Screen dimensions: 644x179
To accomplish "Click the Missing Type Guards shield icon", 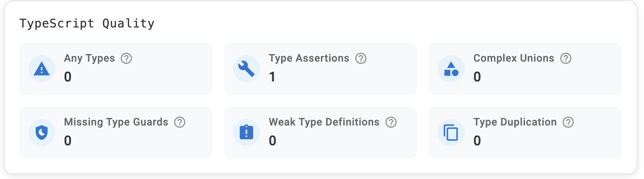I will 42,133.
